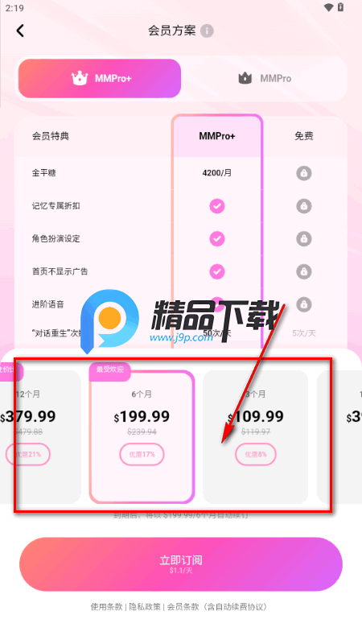This screenshot has height=644, width=362.
Task: Tap lock icon for 角色扮演设定 row
Action: click(304, 238)
